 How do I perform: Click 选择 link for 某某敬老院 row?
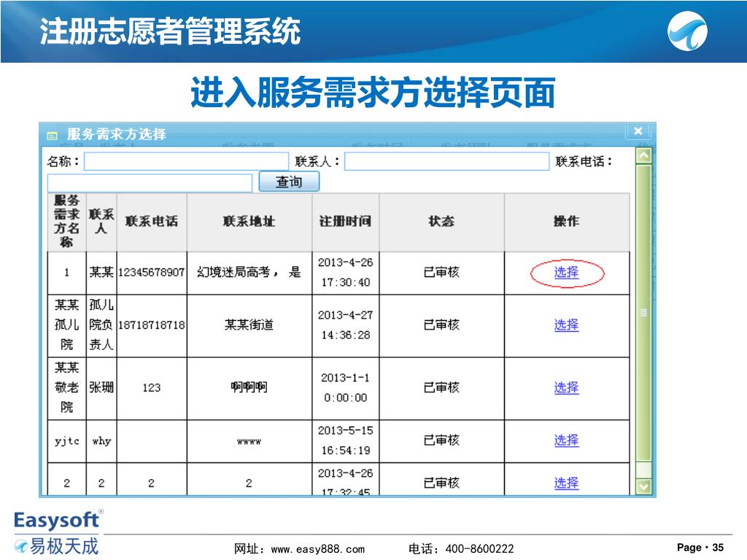(x=566, y=388)
